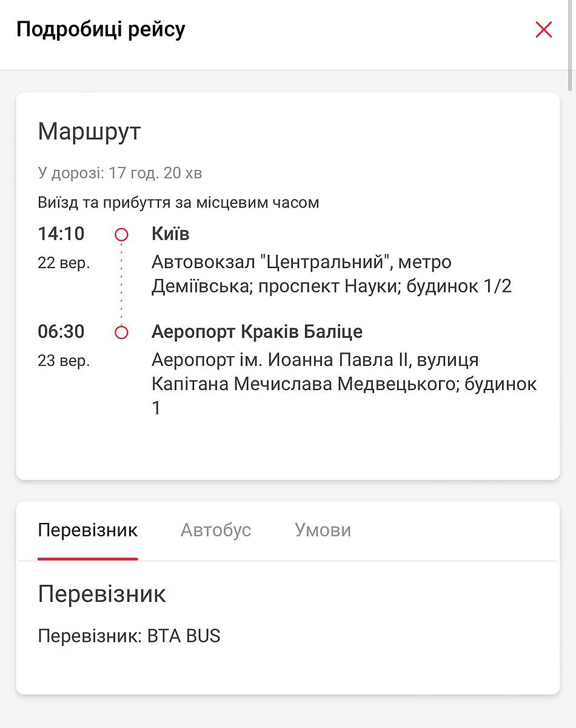Click the Аеропорт Краків Баліце arrival circle marker
Image resolution: width=576 pixels, height=728 pixels.
[121, 332]
